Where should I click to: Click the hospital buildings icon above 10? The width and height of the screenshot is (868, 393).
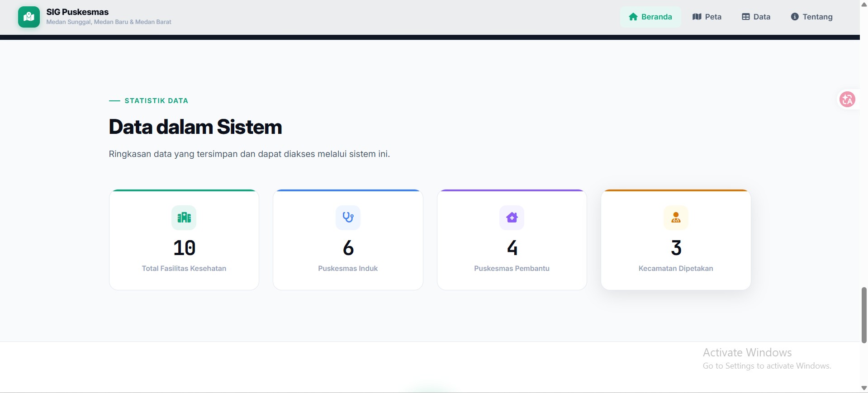click(184, 218)
